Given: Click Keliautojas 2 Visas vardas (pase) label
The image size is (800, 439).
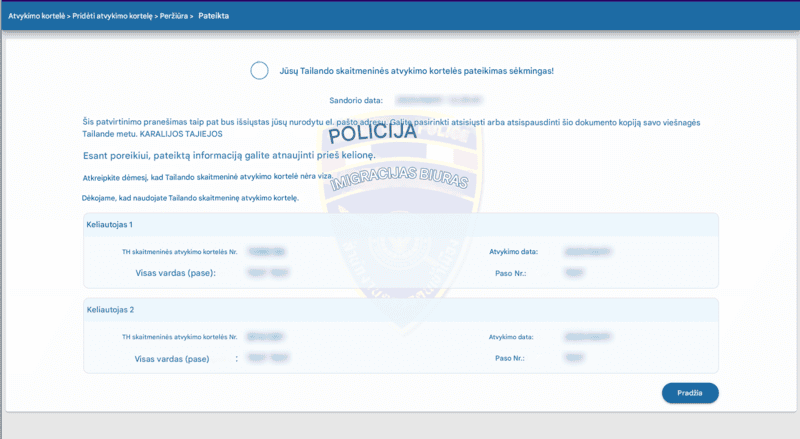Looking at the screenshot, I should click(x=172, y=359).
